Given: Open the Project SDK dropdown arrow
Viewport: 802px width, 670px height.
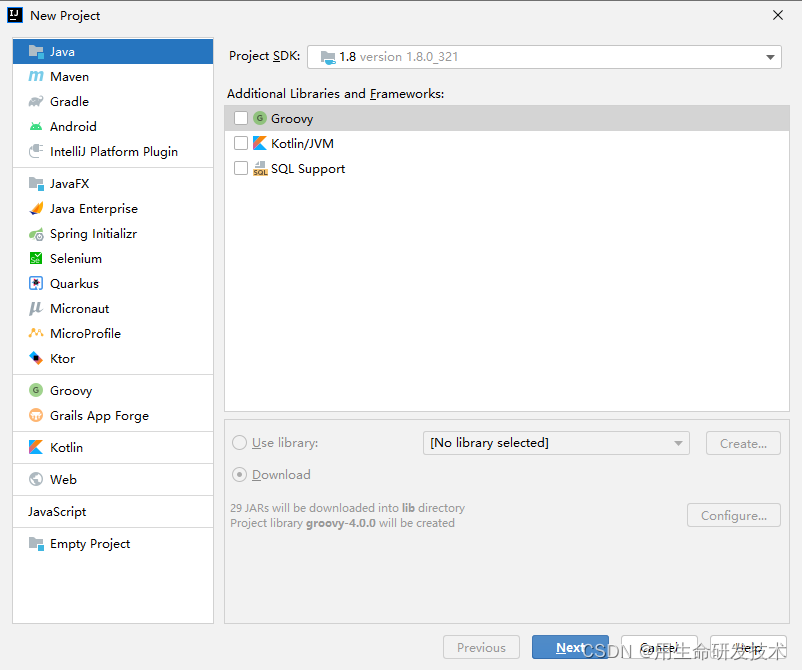Looking at the screenshot, I should pyautogui.click(x=770, y=57).
